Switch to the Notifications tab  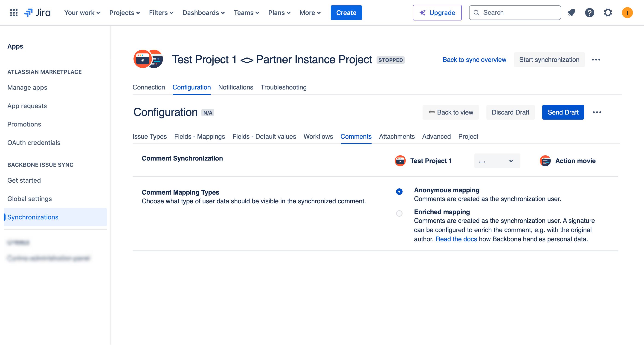point(235,87)
